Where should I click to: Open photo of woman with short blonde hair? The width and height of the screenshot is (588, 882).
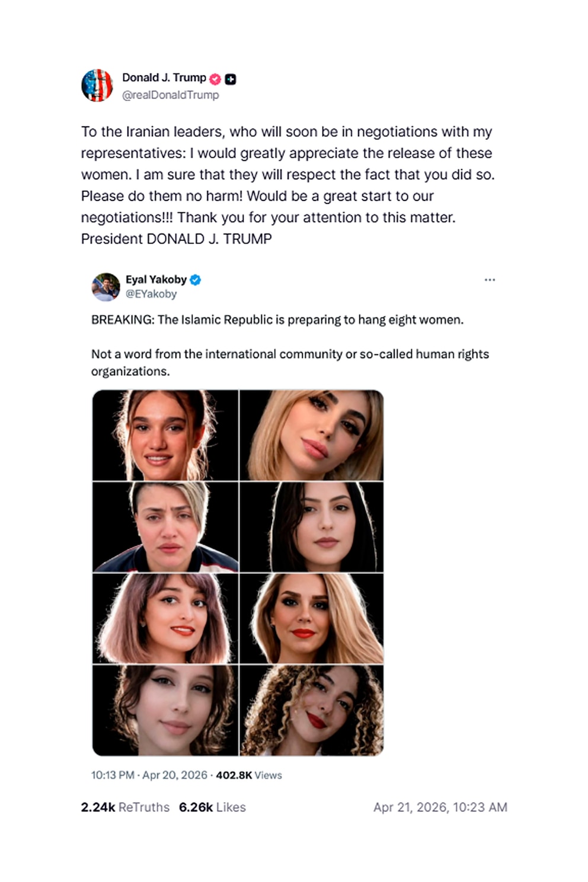pyautogui.click(x=165, y=527)
